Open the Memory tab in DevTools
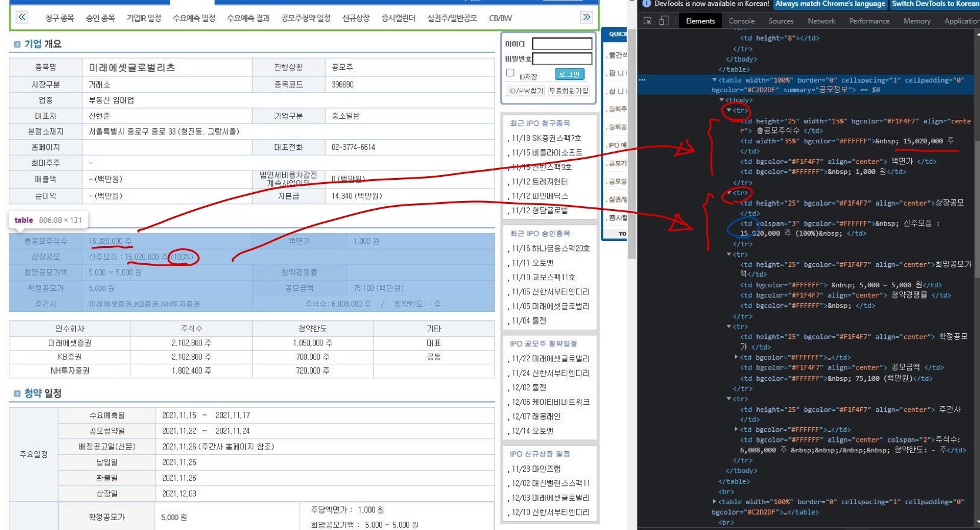 pos(917,21)
